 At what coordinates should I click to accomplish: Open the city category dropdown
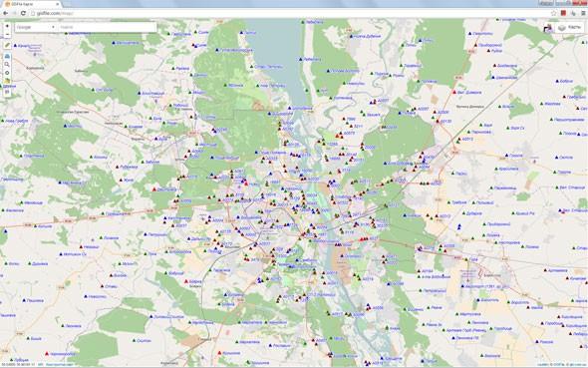[x=36, y=27]
